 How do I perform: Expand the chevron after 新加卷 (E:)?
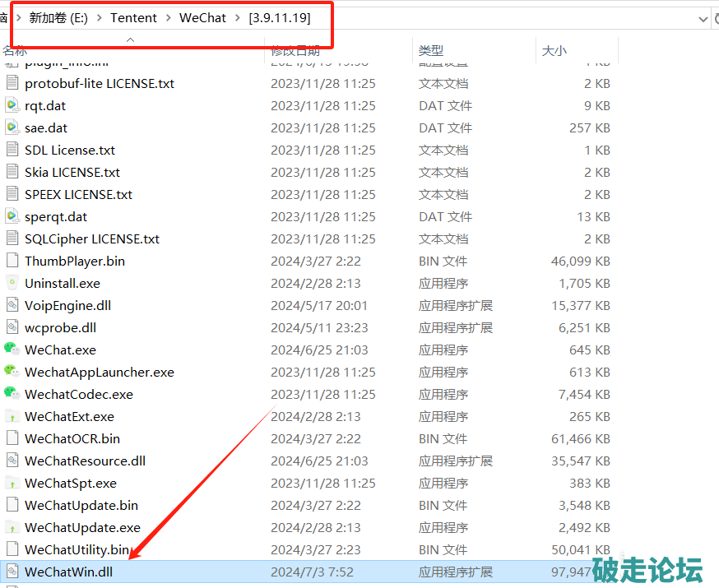100,18
